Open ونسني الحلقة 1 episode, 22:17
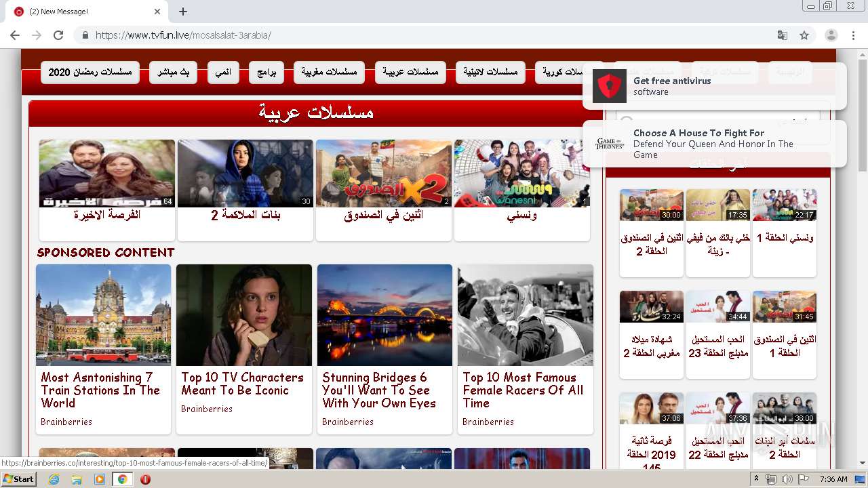 coord(785,232)
